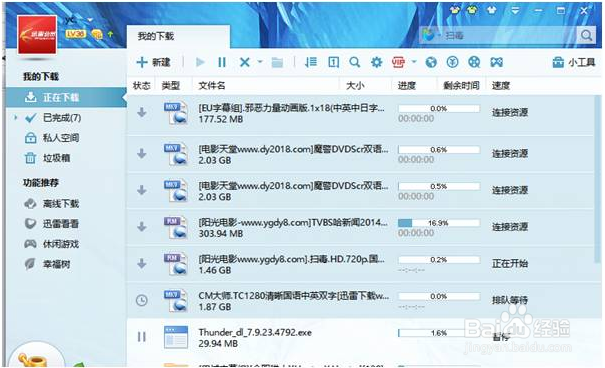
Task: Click the 扫毒 search input field
Action: 509,35
